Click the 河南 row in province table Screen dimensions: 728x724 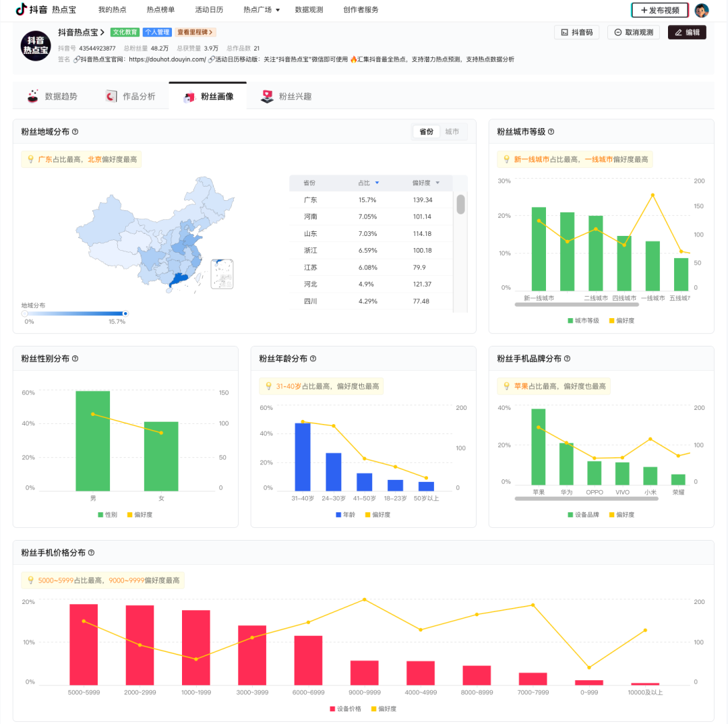(x=371, y=216)
